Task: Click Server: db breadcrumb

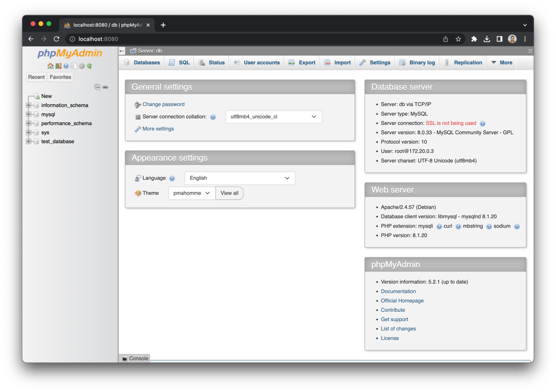Action: coord(150,51)
